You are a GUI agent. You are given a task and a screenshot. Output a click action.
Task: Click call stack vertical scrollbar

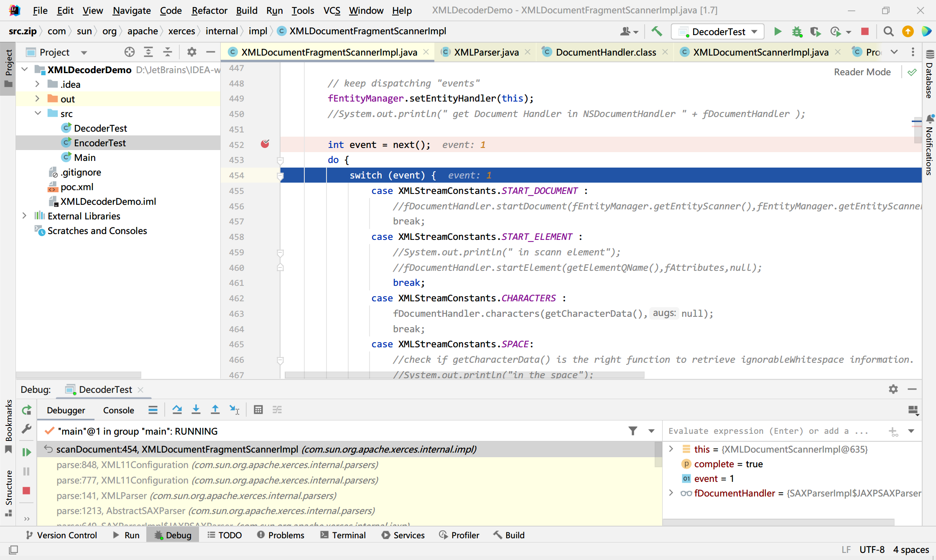[x=658, y=455]
